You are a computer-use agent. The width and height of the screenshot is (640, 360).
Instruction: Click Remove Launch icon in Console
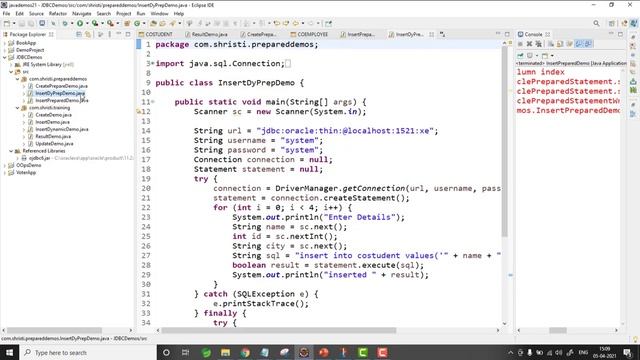click(529, 44)
